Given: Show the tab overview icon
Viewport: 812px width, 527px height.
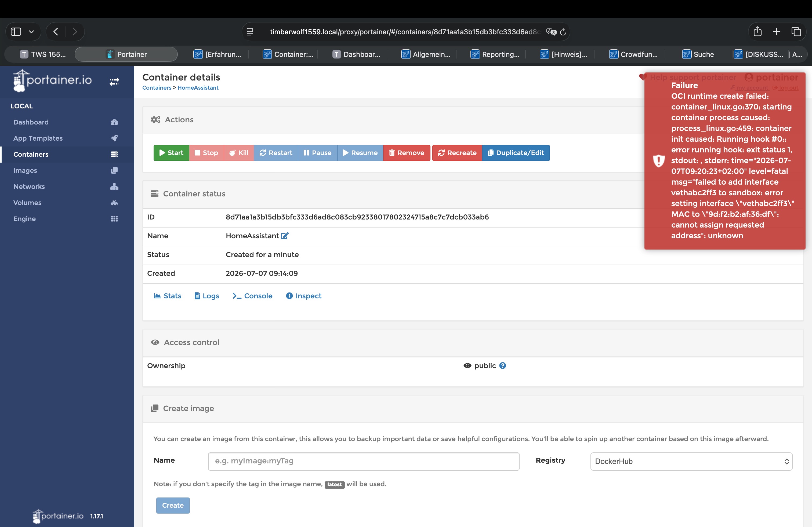Looking at the screenshot, I should [x=796, y=31].
